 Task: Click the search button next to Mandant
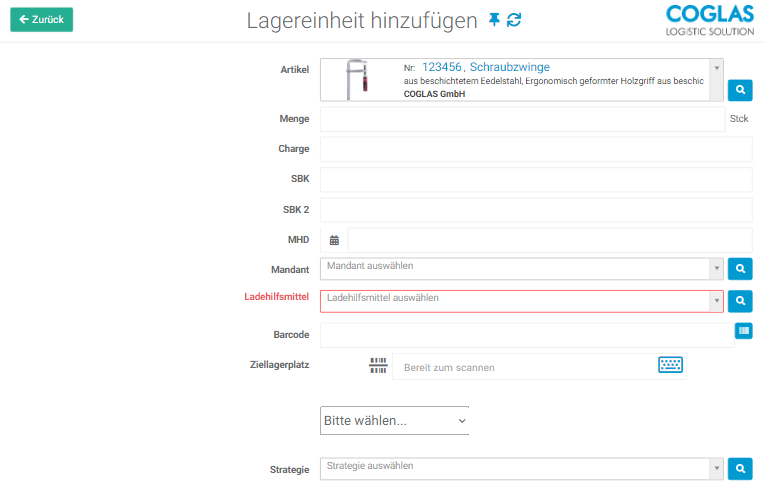(739, 268)
